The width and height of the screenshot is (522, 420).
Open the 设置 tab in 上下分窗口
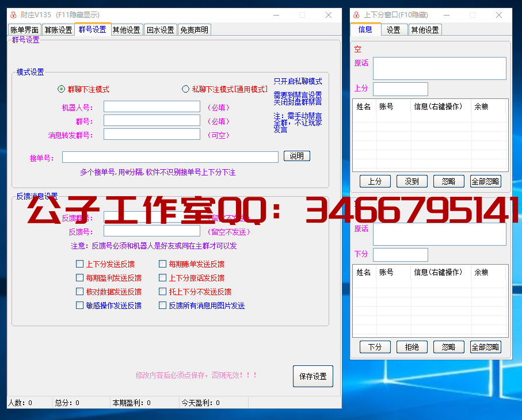tap(393, 30)
